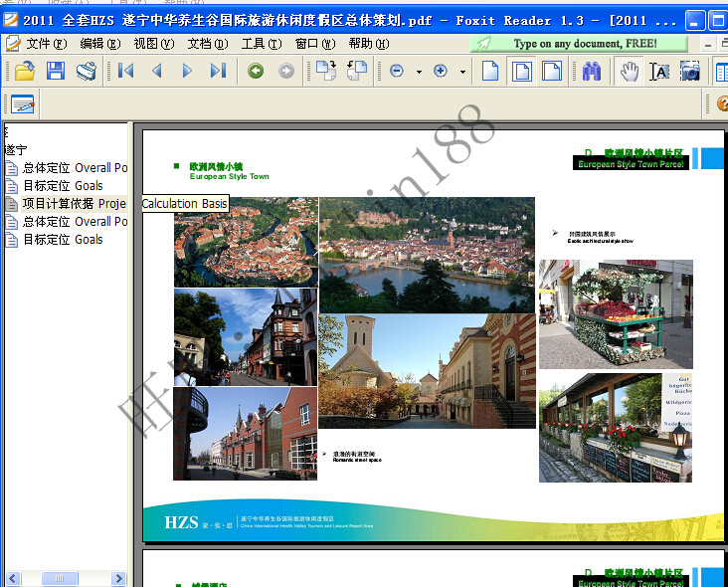Click the church tower courtyard photo
The height and width of the screenshot is (587, 728).
coord(427,371)
